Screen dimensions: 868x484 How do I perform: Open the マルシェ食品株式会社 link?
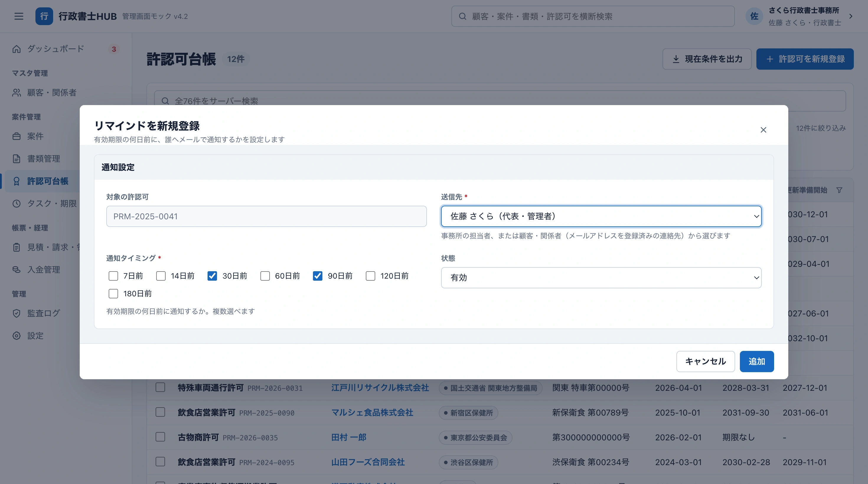(x=372, y=413)
